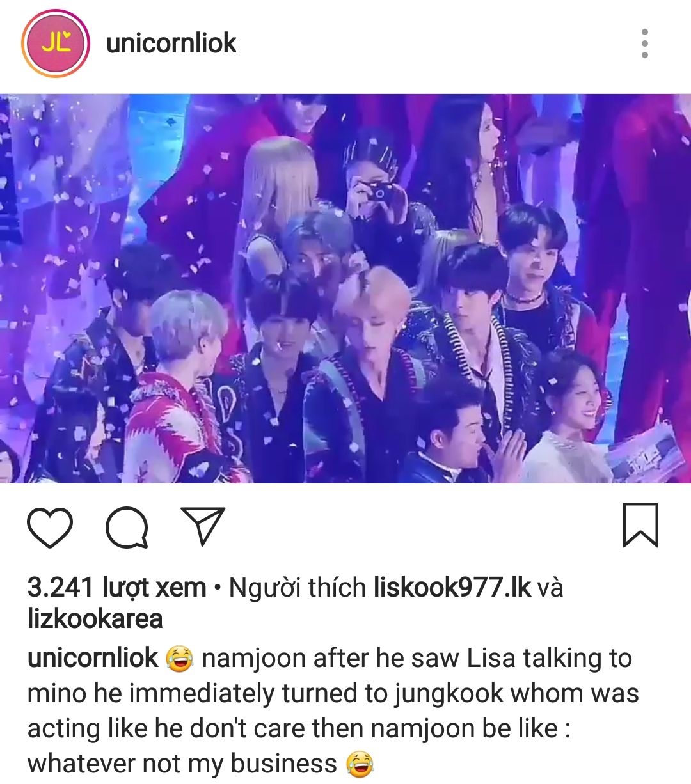Show viewers list via 3.241 lượt xem

coord(116,587)
